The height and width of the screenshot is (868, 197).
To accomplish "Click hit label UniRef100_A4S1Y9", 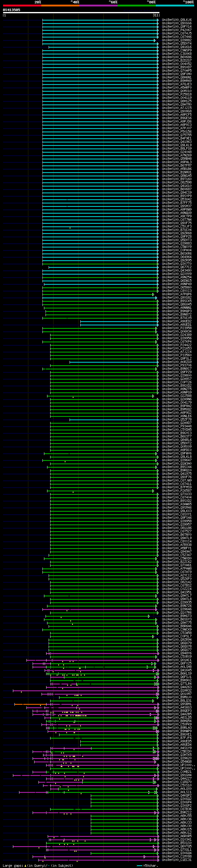I will (177, 748).
